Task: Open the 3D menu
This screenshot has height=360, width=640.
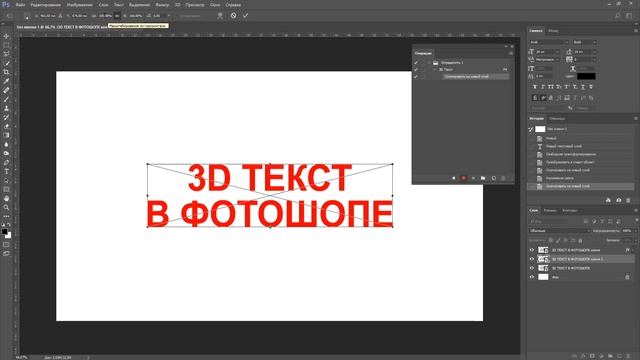Action: [178, 5]
